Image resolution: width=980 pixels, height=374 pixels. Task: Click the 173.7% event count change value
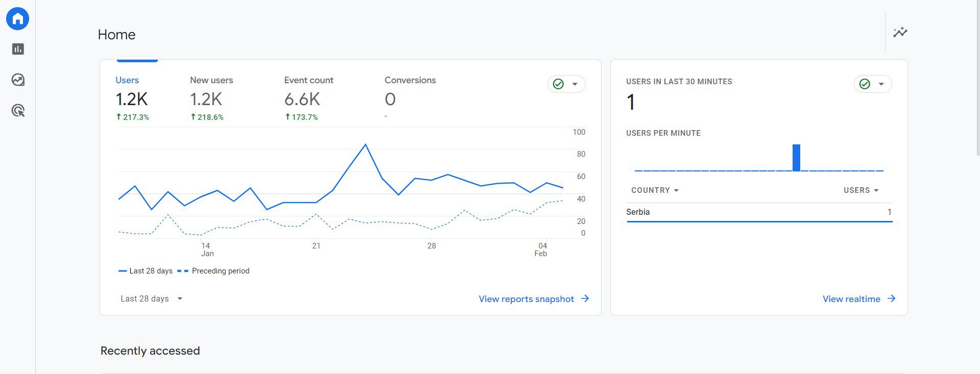point(305,117)
